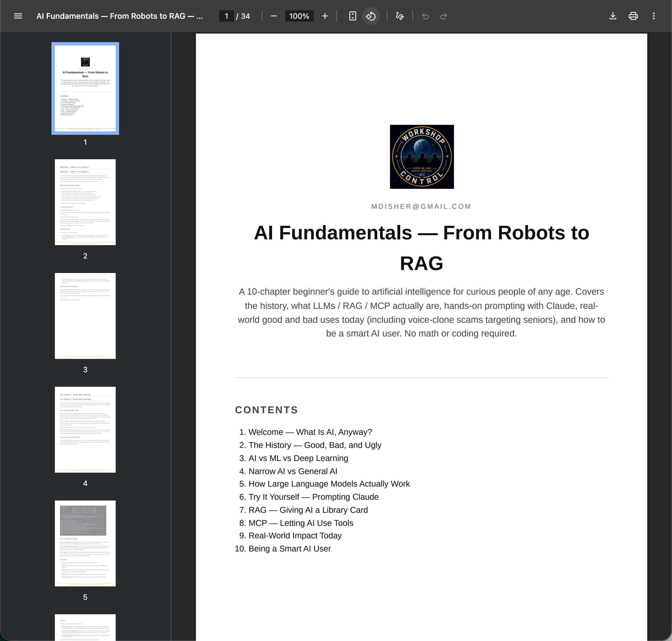The image size is (672, 641).
Task: Click the Workshop Control logo image
Action: click(422, 157)
